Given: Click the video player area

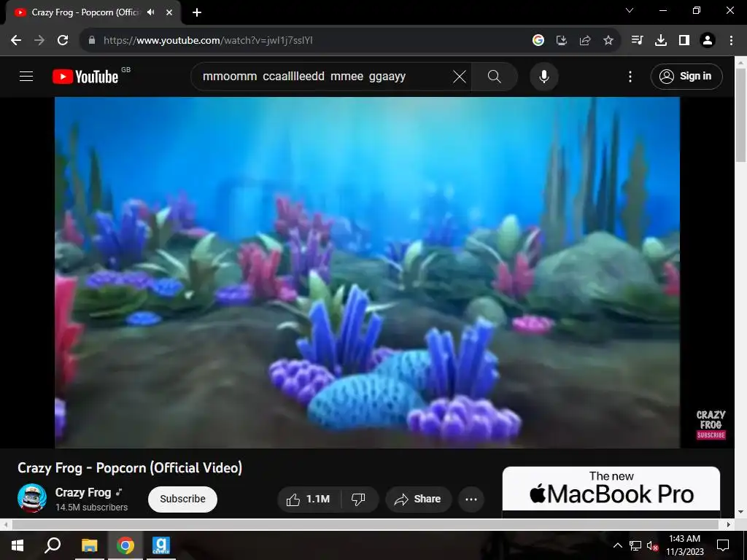Looking at the screenshot, I should [368, 273].
